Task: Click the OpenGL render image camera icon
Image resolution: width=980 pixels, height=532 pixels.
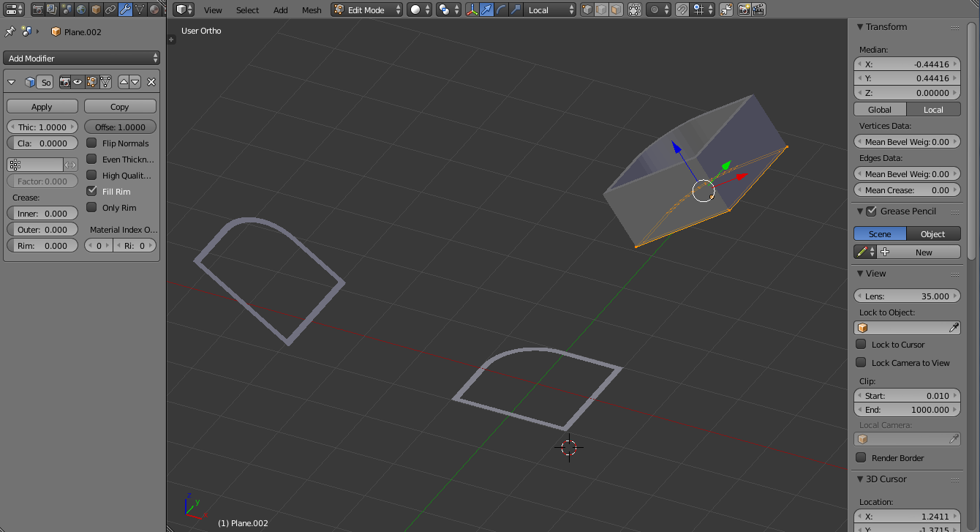Action: click(x=744, y=10)
